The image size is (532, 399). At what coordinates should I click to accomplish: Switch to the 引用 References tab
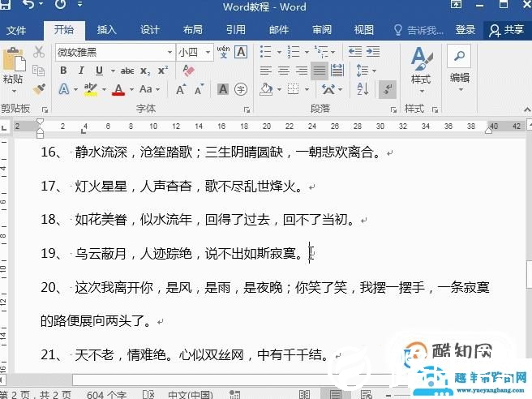(236, 30)
